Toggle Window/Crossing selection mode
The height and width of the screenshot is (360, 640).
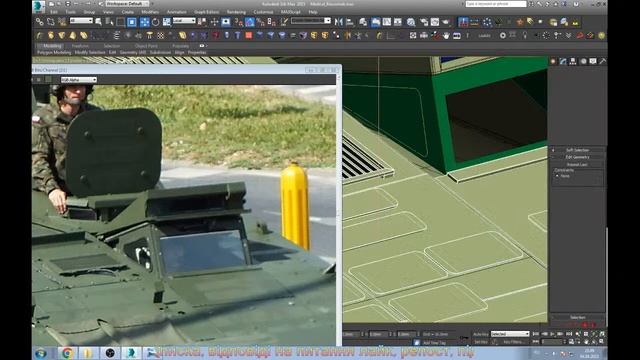coord(131,22)
